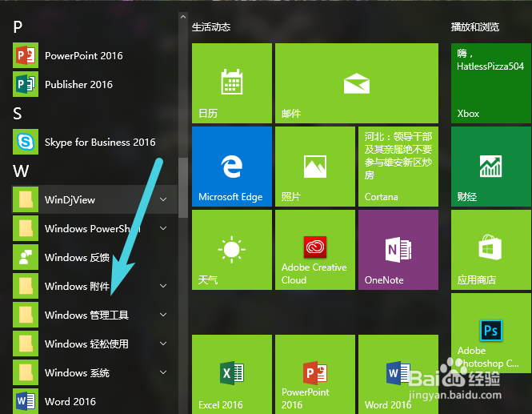Select the Windows 管理工具 label

pyautogui.click(x=87, y=316)
